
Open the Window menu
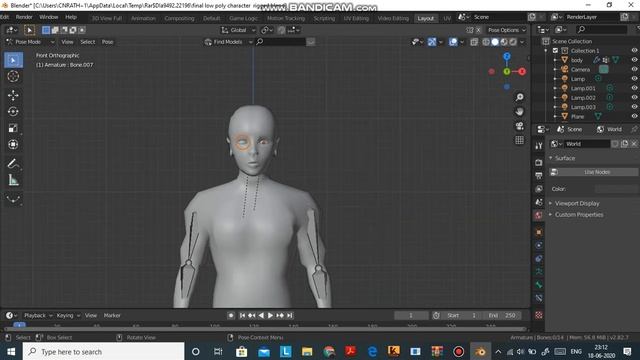pyautogui.click(x=49, y=17)
